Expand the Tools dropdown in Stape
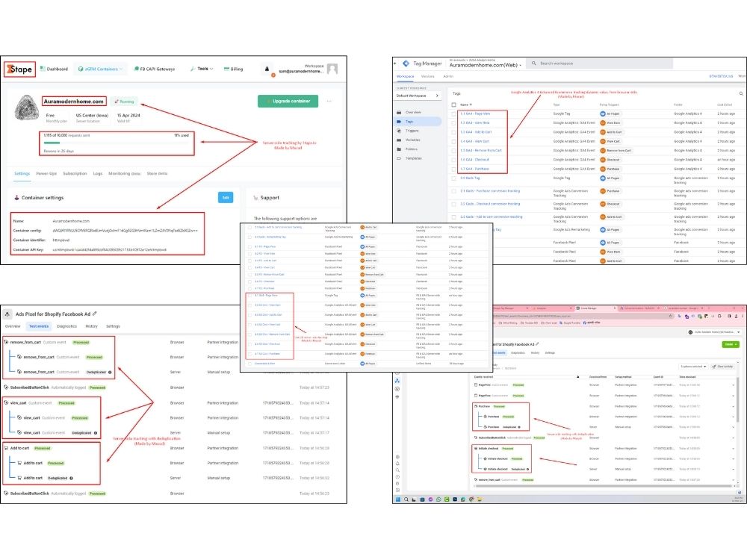The width and height of the screenshot is (747, 560). click(x=202, y=69)
